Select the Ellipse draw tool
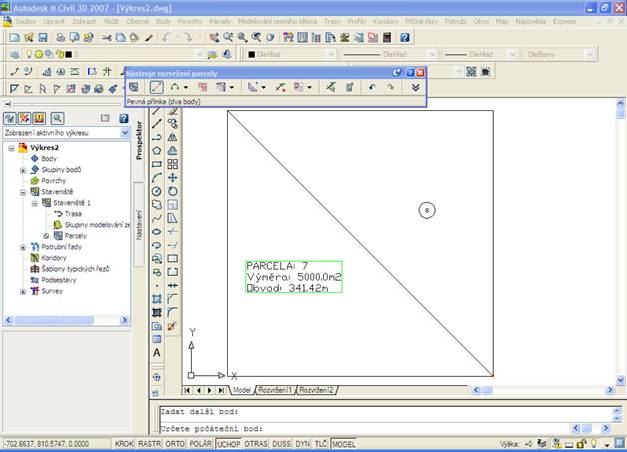This screenshot has height=452, width=627. [157, 232]
